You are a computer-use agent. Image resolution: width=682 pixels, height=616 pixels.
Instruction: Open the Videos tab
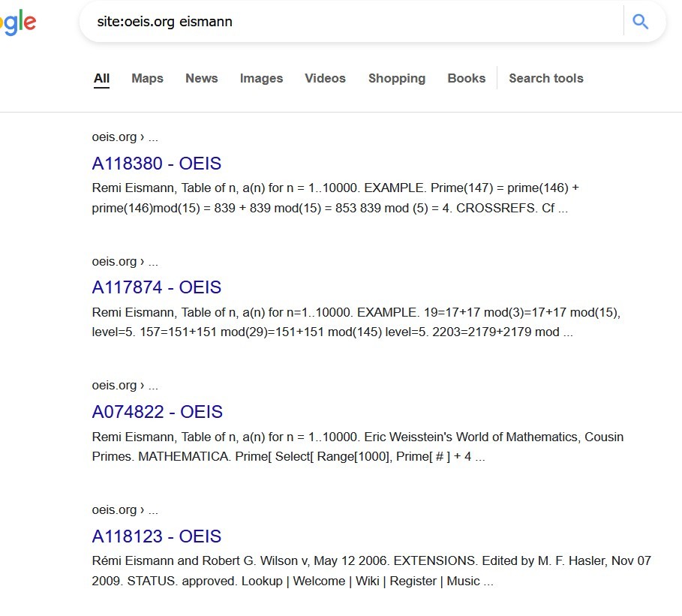point(325,78)
